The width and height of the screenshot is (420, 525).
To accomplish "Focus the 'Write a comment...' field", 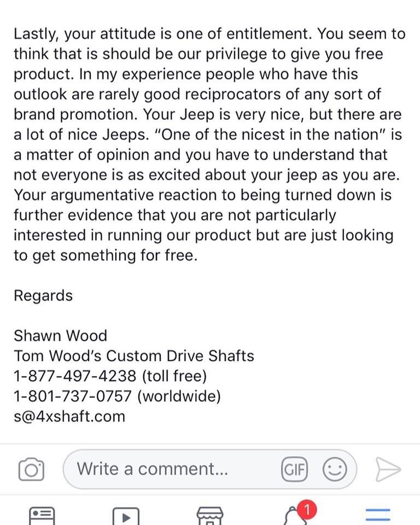I will point(209,469).
